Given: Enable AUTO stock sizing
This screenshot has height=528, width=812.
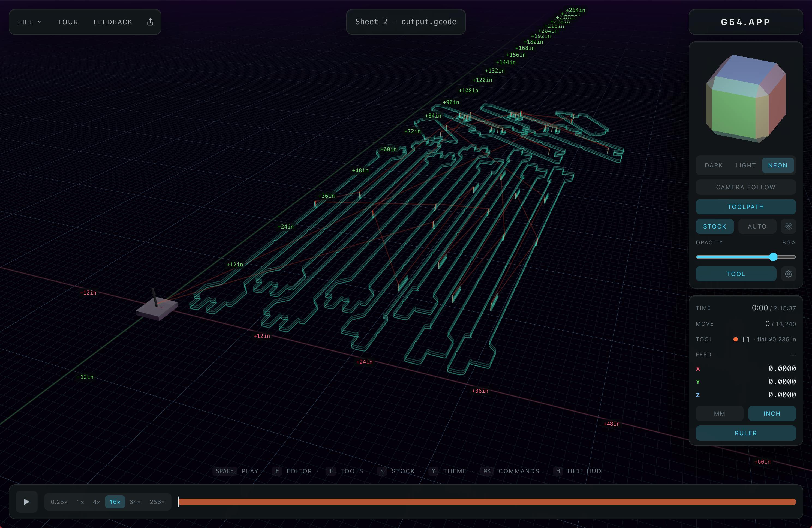Looking at the screenshot, I should tap(757, 226).
